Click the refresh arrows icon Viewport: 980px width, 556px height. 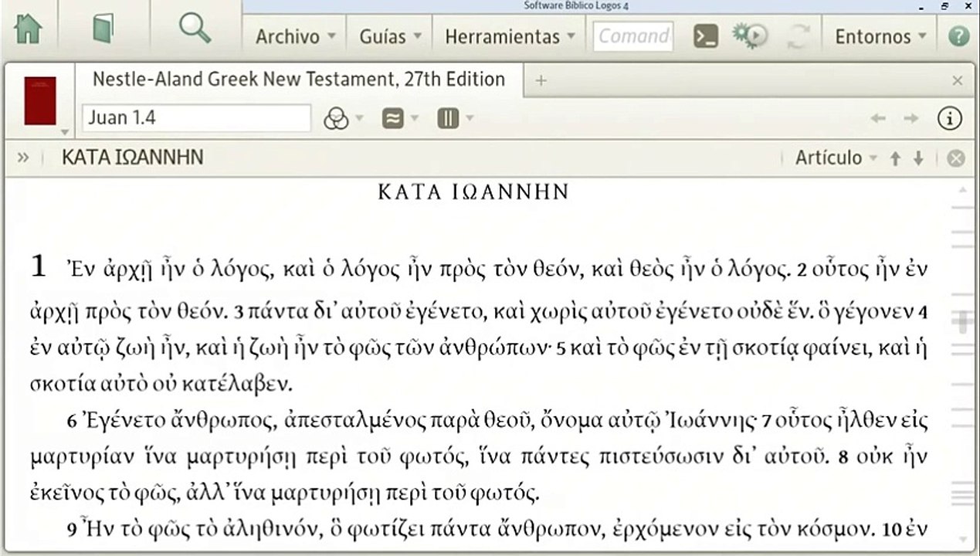tap(798, 36)
